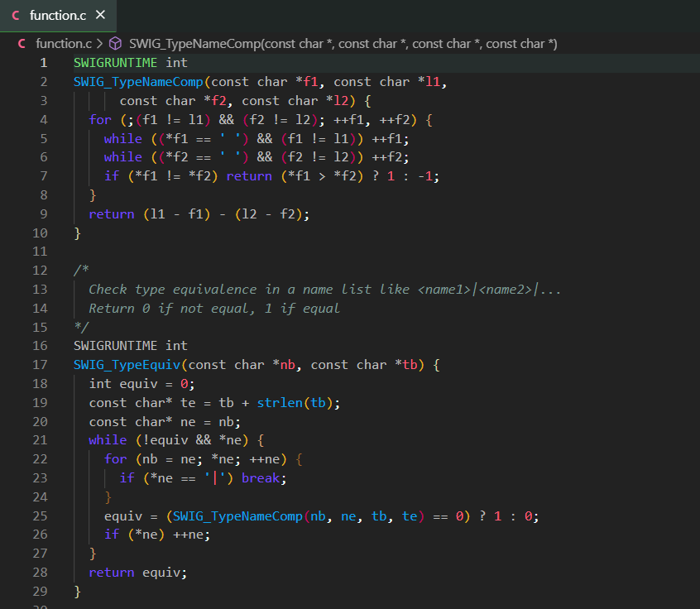Click parameter nb on line 17
This screenshot has width=700, height=609.
(287, 365)
